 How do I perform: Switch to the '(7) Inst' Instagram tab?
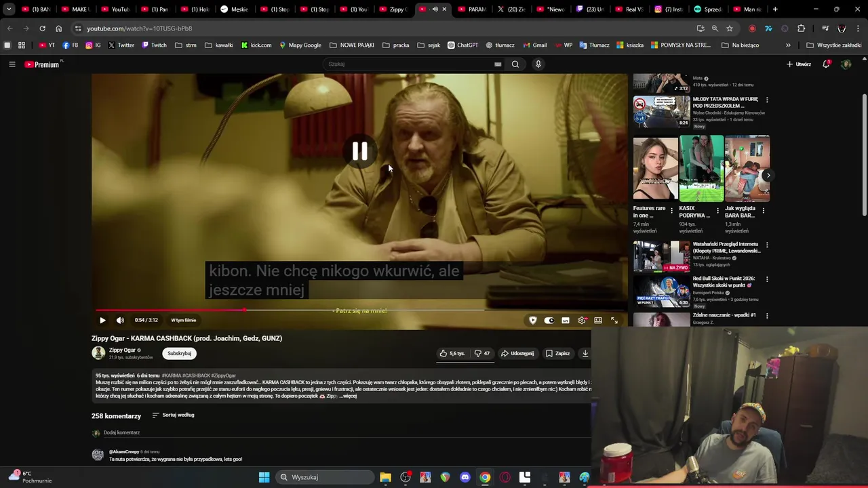point(669,9)
